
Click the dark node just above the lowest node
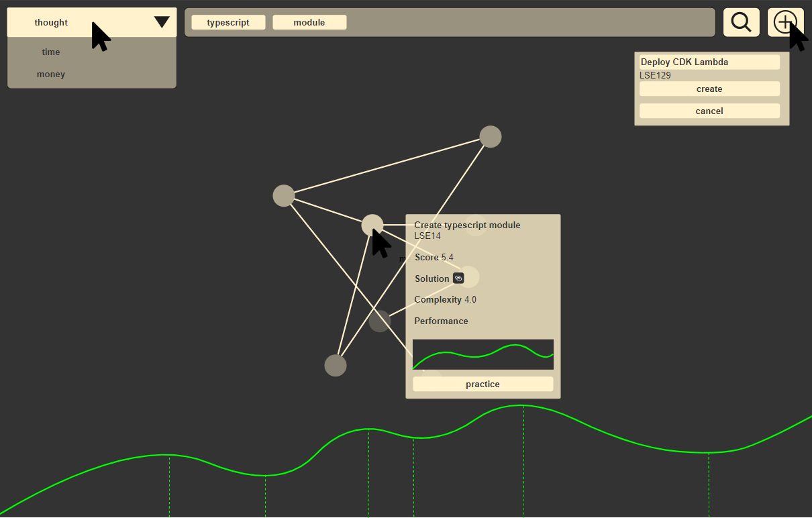(380, 321)
